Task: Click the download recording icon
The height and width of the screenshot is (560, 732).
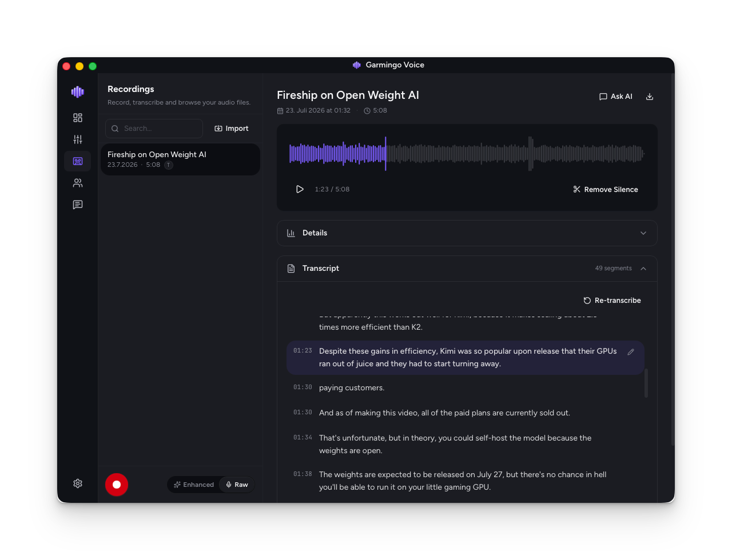Action: click(650, 97)
